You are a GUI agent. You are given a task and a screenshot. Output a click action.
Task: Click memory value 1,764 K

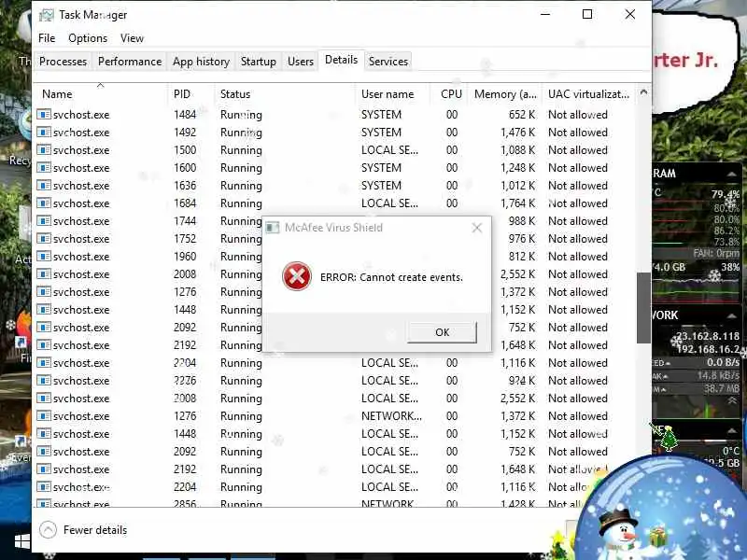[518, 203]
